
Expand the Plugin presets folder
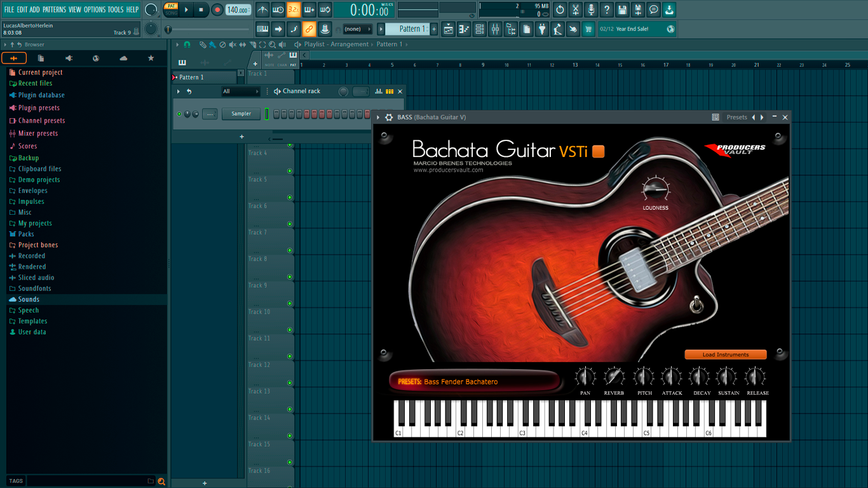(39, 108)
